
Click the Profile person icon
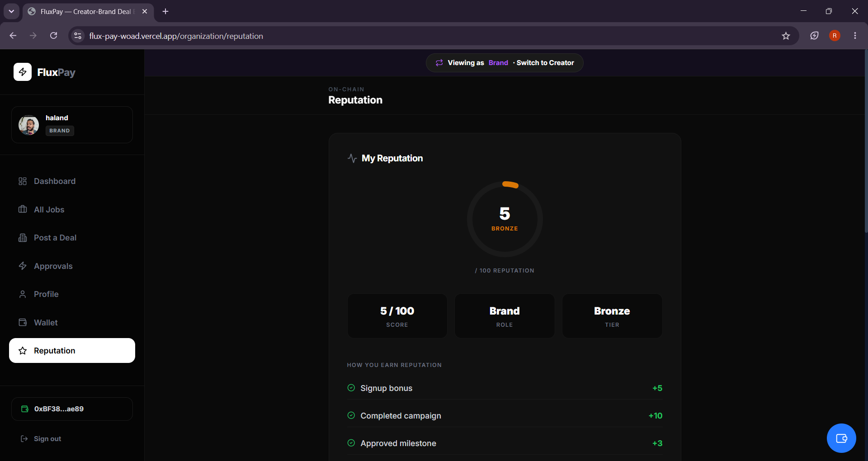pos(23,294)
